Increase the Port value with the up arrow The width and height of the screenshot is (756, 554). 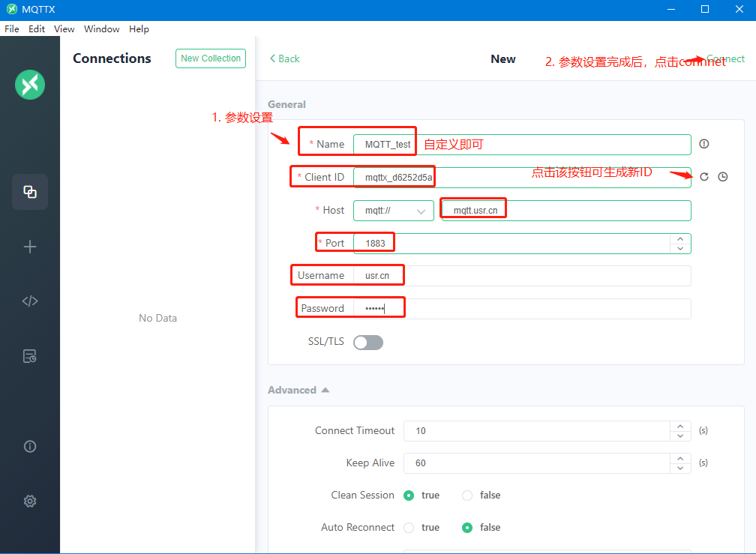coord(679,239)
